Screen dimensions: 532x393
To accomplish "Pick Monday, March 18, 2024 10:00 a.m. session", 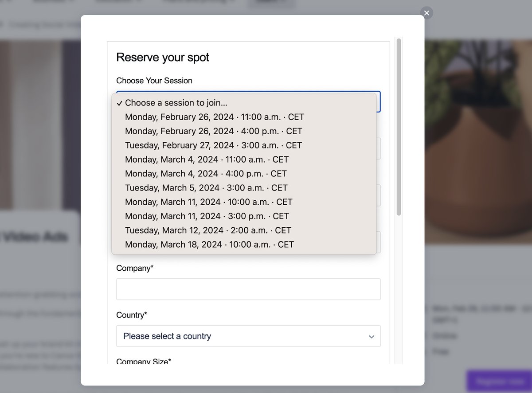I will tap(244, 245).
